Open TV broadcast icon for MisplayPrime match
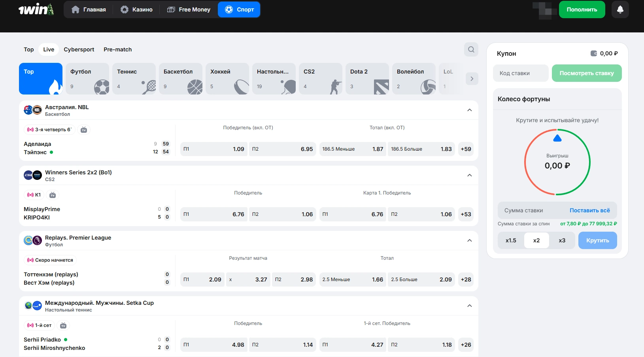Viewport: 644px width, 357px height. [53, 195]
